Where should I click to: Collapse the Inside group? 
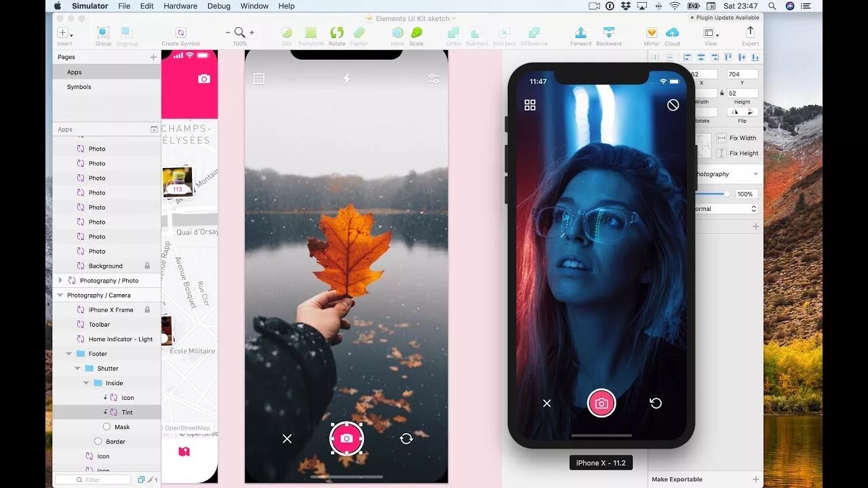click(x=86, y=383)
